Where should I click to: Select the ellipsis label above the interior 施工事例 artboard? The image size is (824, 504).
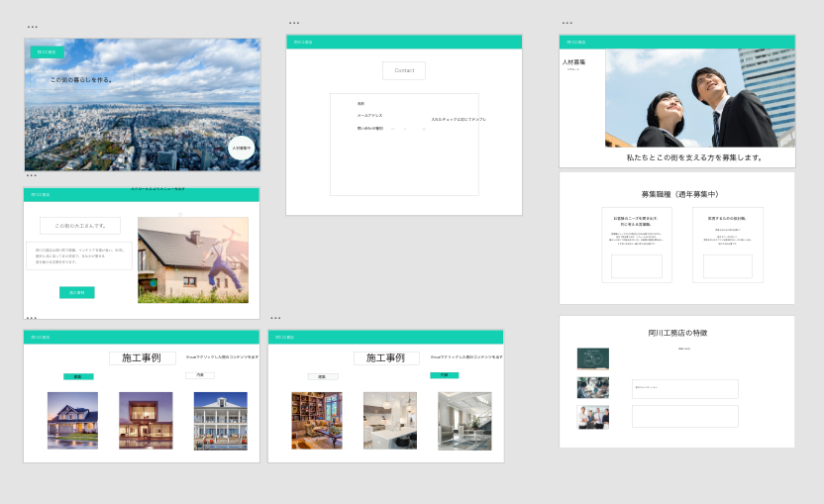[275, 318]
